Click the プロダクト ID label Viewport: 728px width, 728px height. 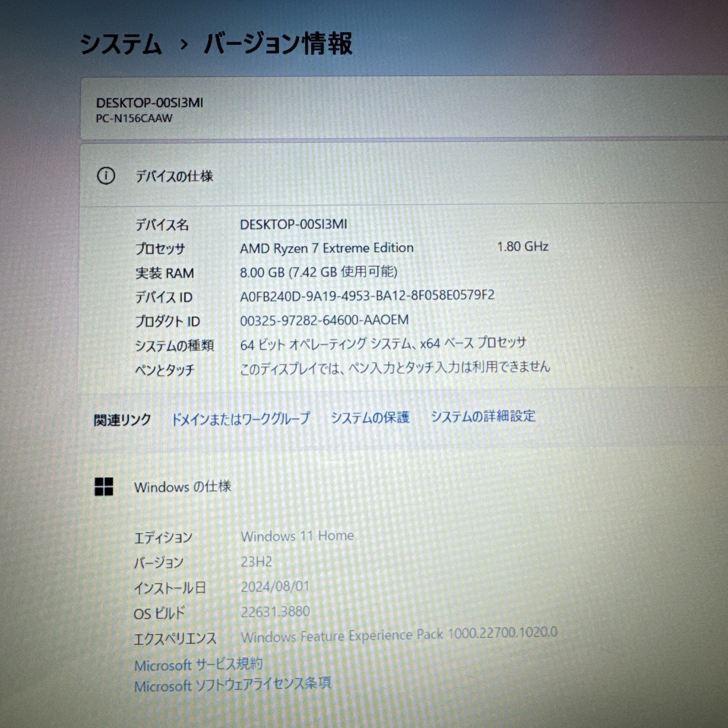(x=167, y=321)
